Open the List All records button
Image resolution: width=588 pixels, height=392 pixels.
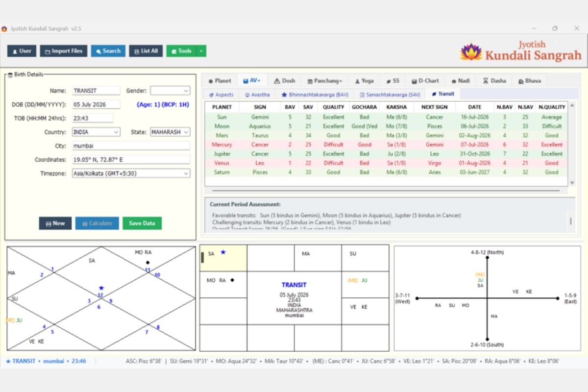[x=146, y=51]
